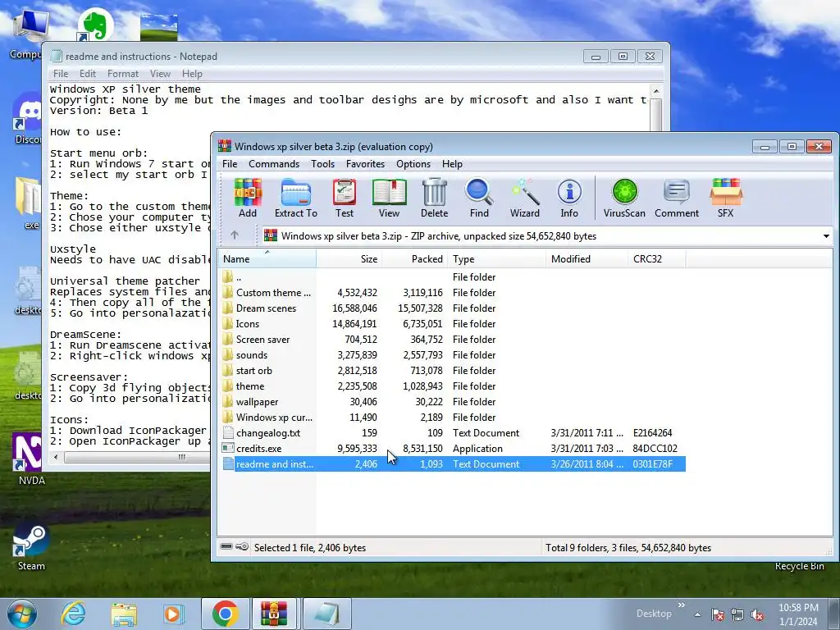The image size is (840, 630).
Task: Open Windows Explorer from taskbar
Action: coord(124,614)
